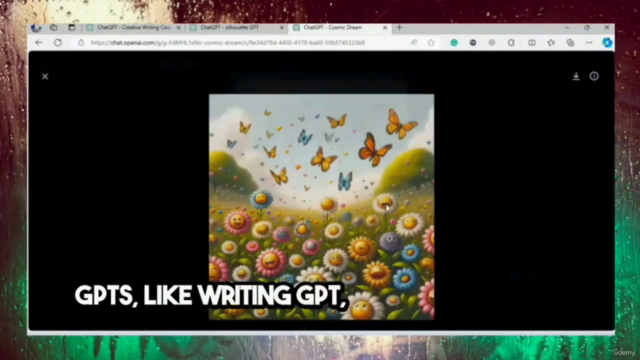Toggle split screen view
This screenshot has height=360, width=640.
coord(531,42)
